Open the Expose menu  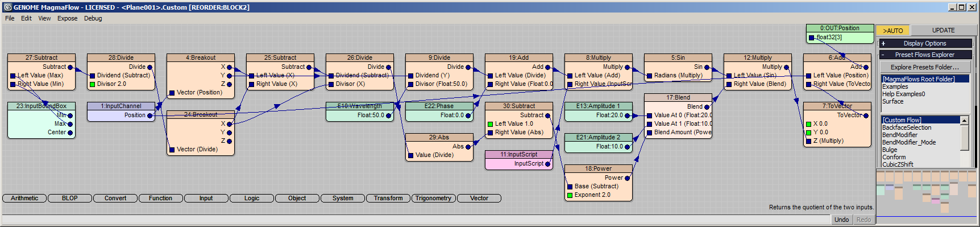[67, 18]
